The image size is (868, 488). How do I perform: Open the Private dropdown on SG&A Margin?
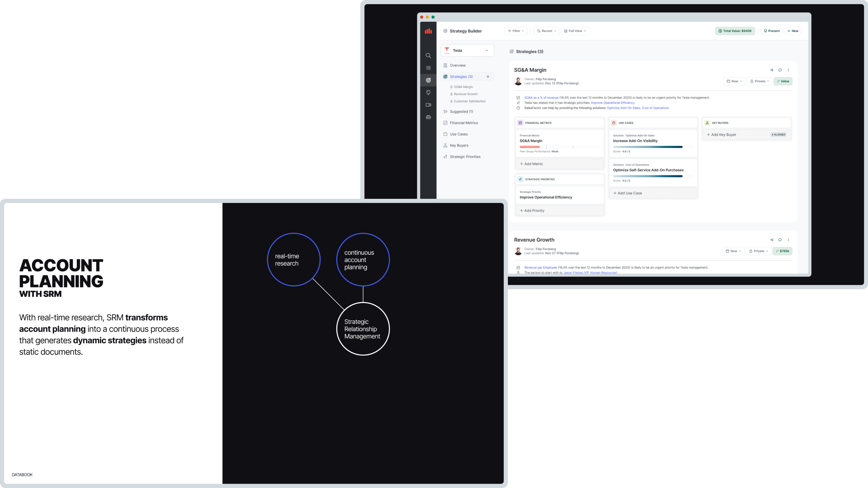pyautogui.click(x=759, y=81)
